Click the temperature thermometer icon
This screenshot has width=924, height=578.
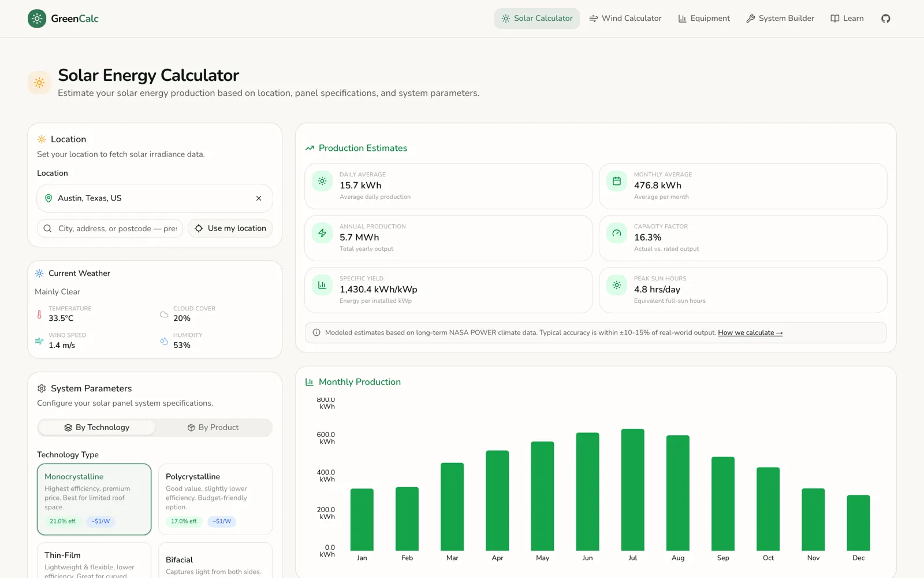(39, 314)
